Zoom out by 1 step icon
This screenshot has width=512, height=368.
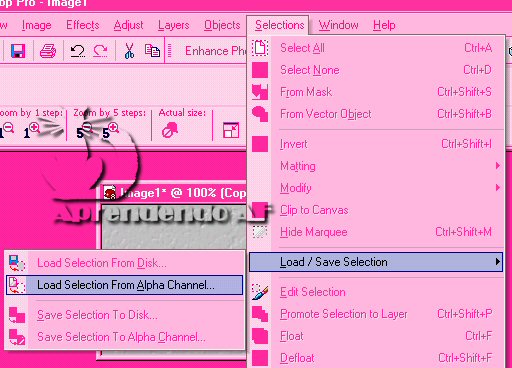point(7,131)
